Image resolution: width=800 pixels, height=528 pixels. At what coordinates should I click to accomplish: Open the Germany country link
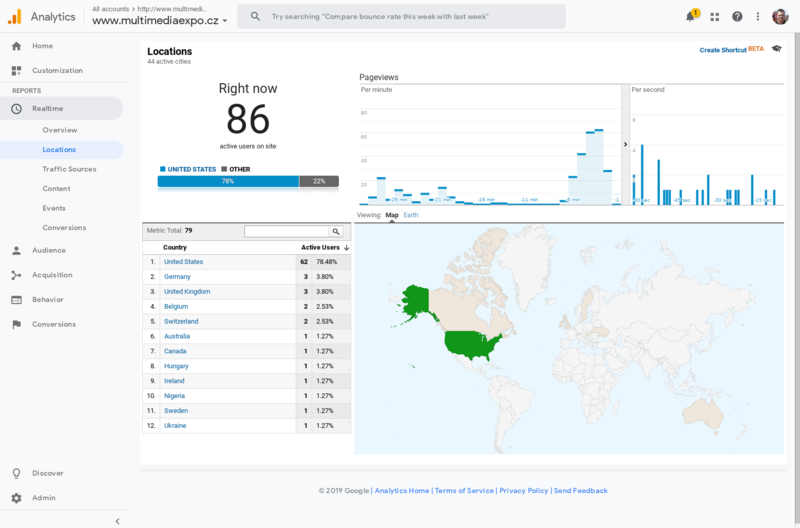click(177, 276)
